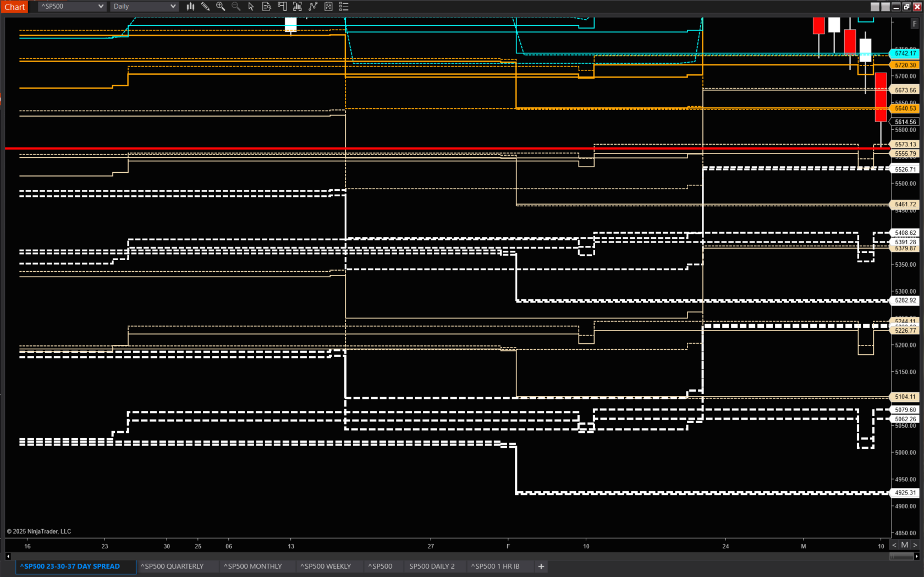Open the red Chart window menu
924x577 pixels.
[14, 7]
